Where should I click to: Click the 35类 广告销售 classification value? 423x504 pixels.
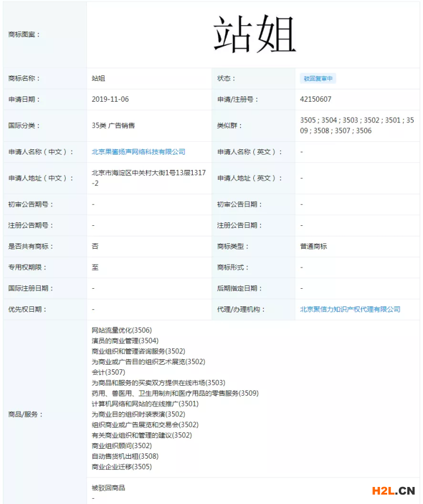tap(113, 125)
